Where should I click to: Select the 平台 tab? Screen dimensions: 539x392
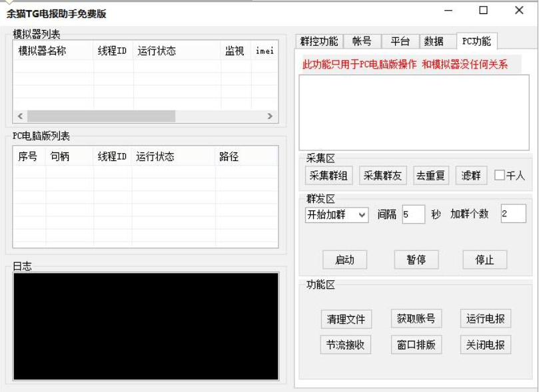click(x=400, y=41)
